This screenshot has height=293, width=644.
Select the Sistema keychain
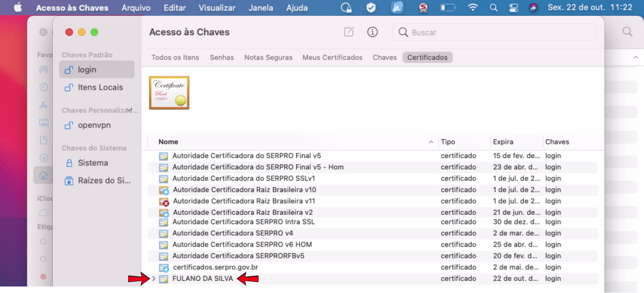point(97,163)
